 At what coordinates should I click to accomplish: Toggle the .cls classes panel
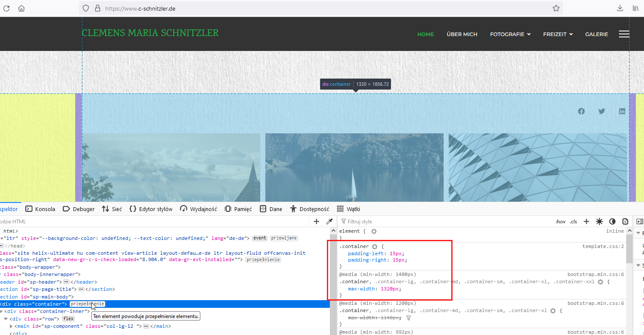click(x=574, y=222)
